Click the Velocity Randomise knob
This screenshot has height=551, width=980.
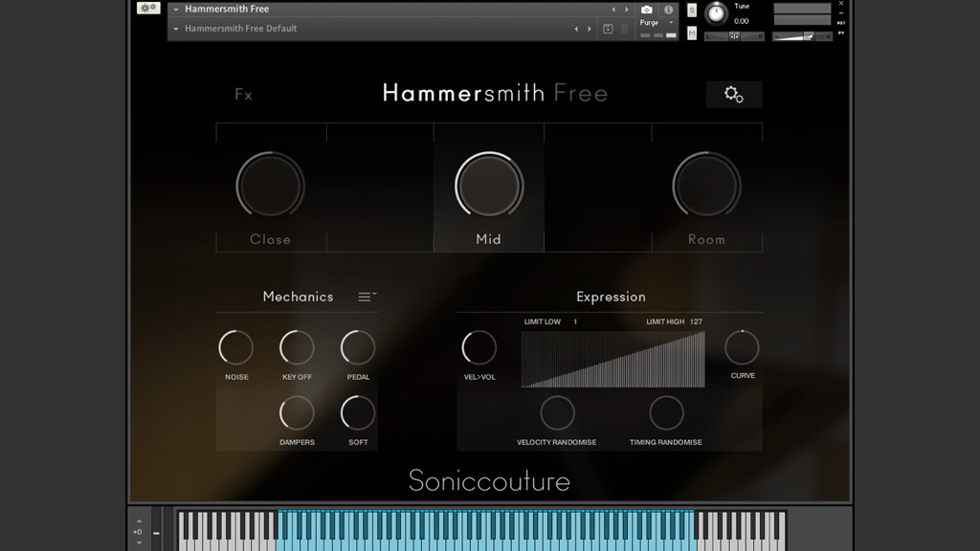tap(557, 413)
